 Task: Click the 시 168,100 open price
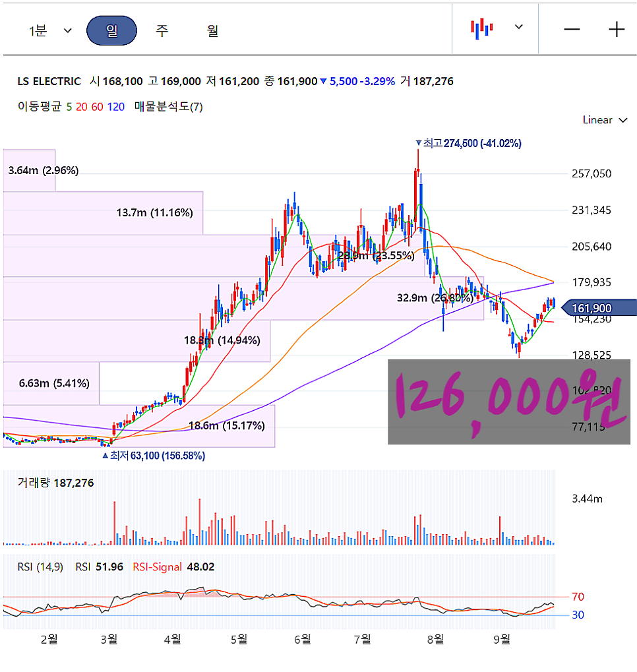(116, 81)
